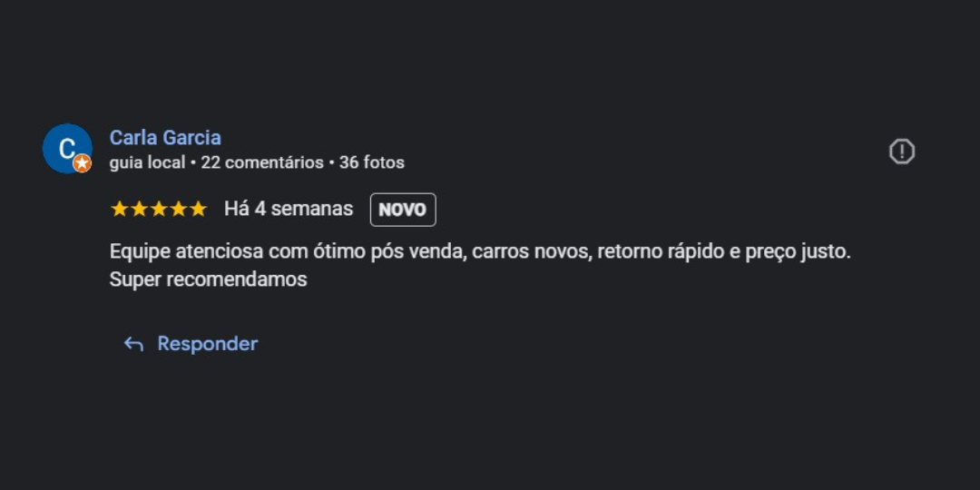
Task: Select the fourth yellow rating star
Action: tap(179, 209)
